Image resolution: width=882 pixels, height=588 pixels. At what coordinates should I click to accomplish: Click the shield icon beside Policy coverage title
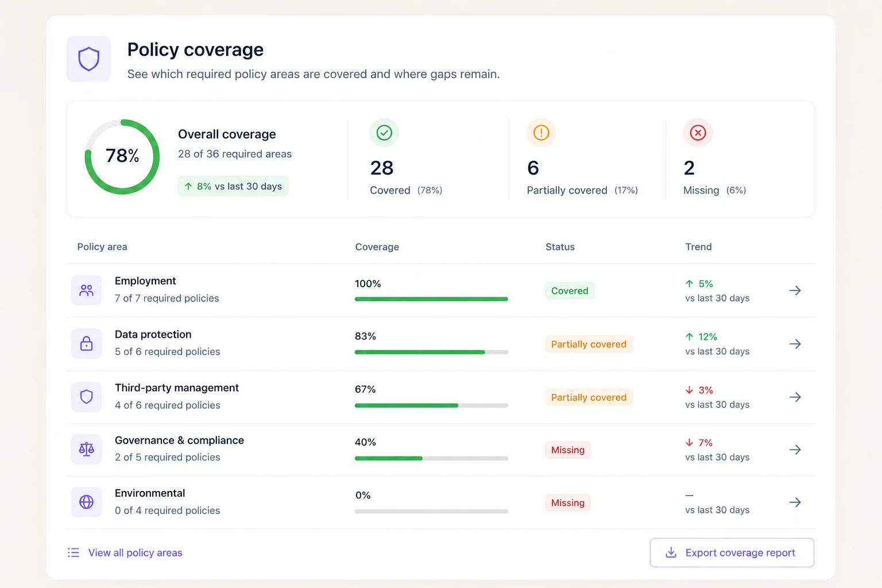pos(88,59)
